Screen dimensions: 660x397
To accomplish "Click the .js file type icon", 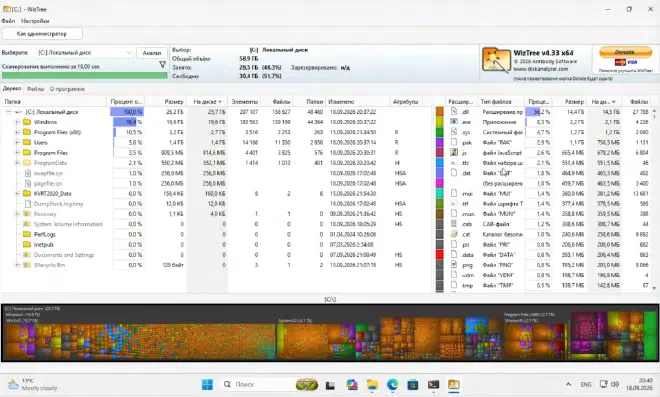I will [x=454, y=152].
